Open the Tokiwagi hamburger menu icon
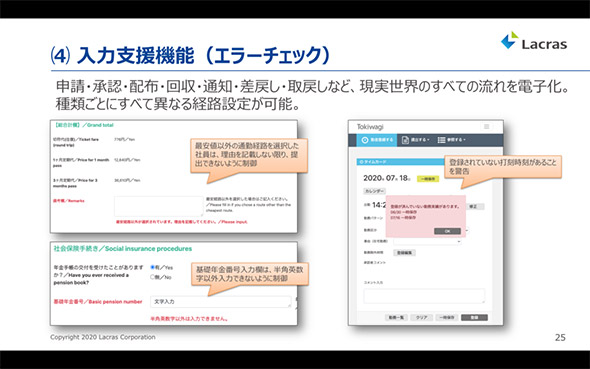 point(486,127)
